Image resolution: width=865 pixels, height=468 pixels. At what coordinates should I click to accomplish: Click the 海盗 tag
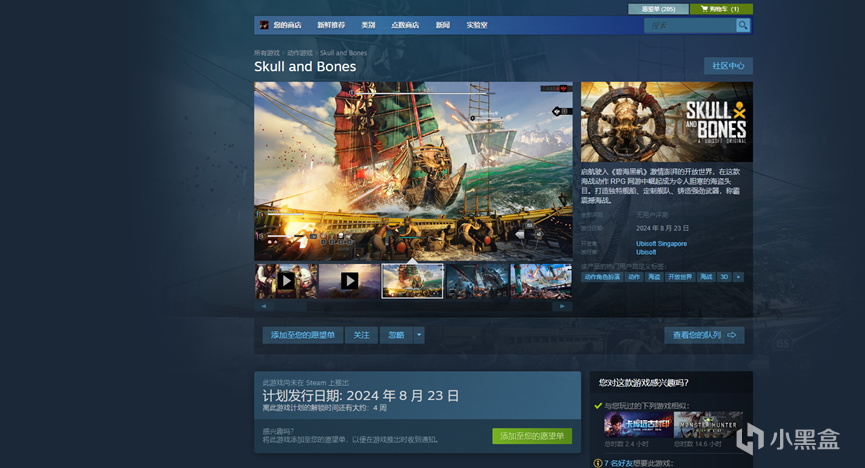(x=654, y=277)
